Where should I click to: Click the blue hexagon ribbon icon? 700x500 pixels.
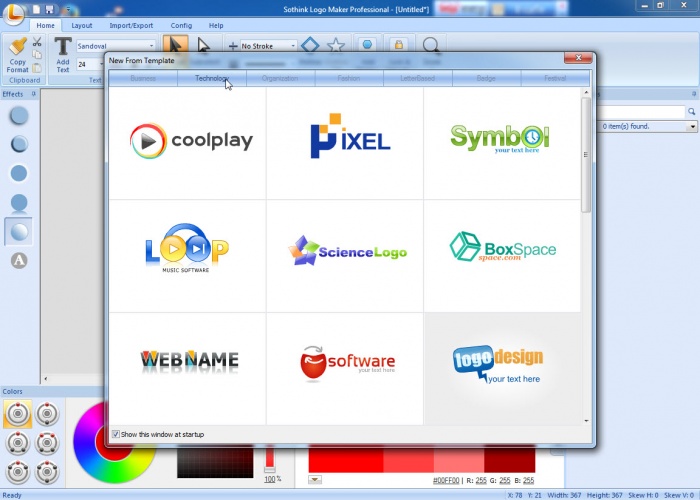(x=367, y=45)
